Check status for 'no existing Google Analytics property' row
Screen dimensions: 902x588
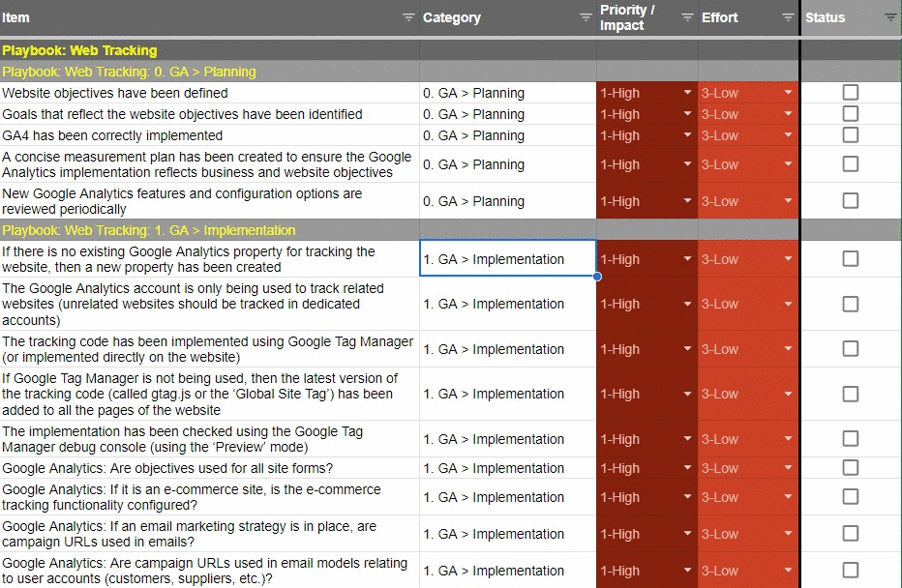[x=851, y=258]
